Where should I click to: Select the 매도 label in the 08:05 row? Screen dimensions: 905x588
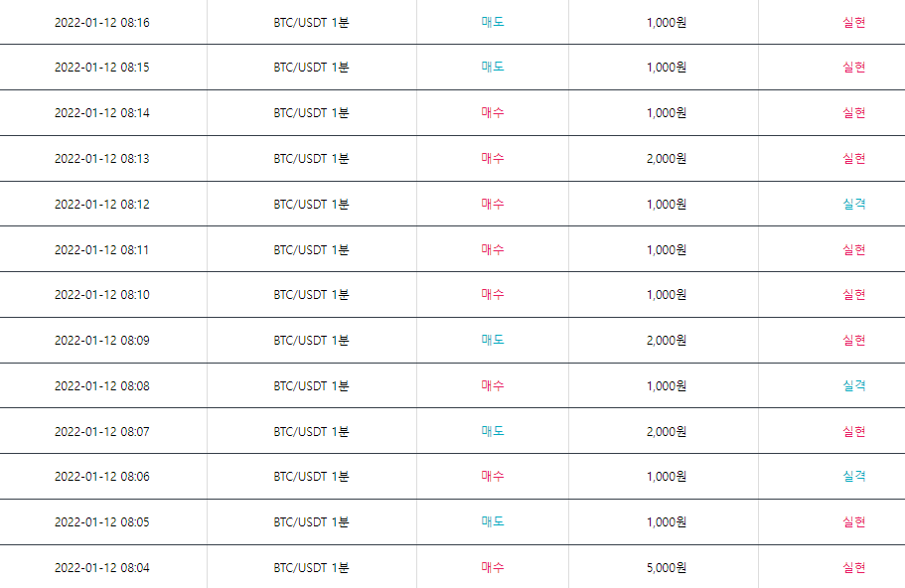click(493, 521)
